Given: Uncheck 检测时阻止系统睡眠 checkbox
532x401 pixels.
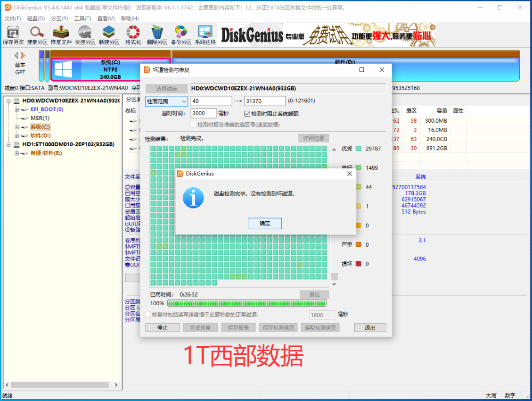Looking at the screenshot, I should click(x=247, y=114).
